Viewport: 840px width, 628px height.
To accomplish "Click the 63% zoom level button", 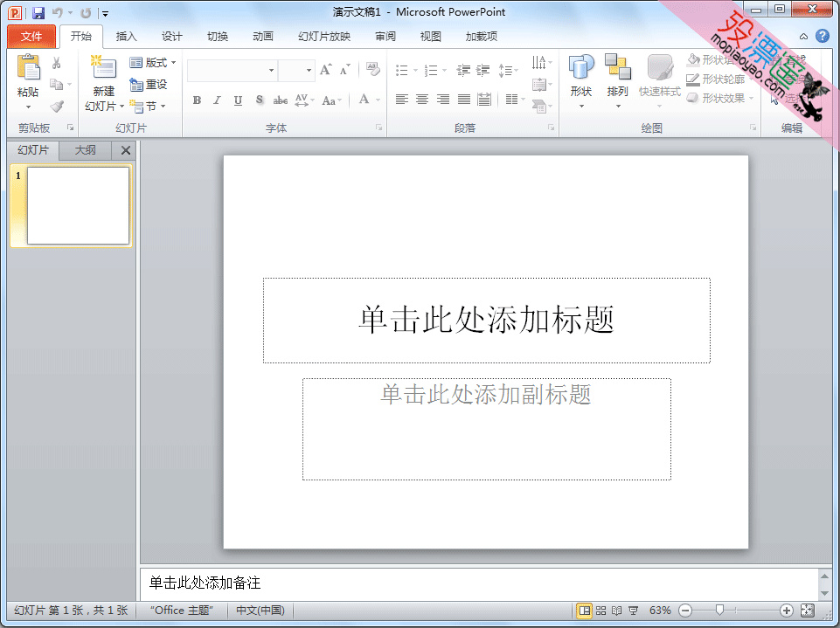I will click(659, 611).
